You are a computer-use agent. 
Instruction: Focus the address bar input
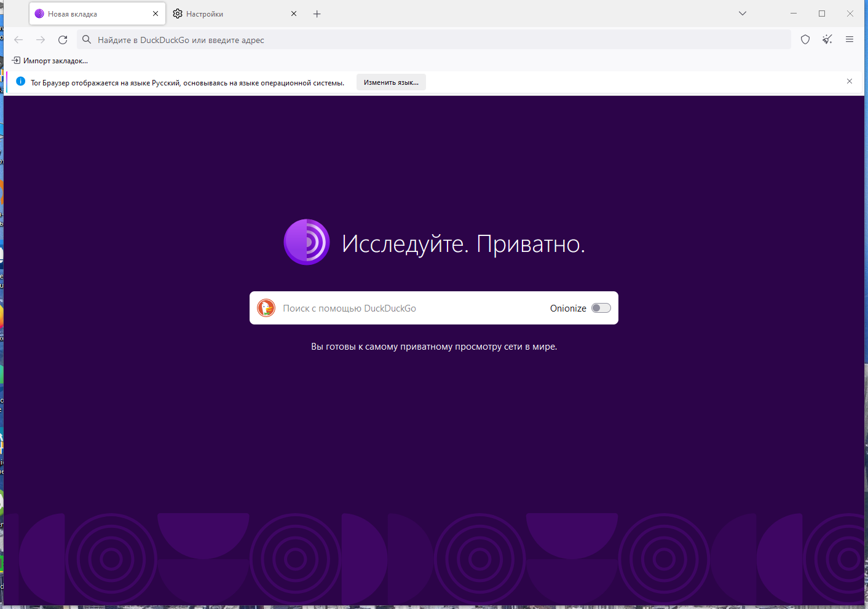[433, 40]
